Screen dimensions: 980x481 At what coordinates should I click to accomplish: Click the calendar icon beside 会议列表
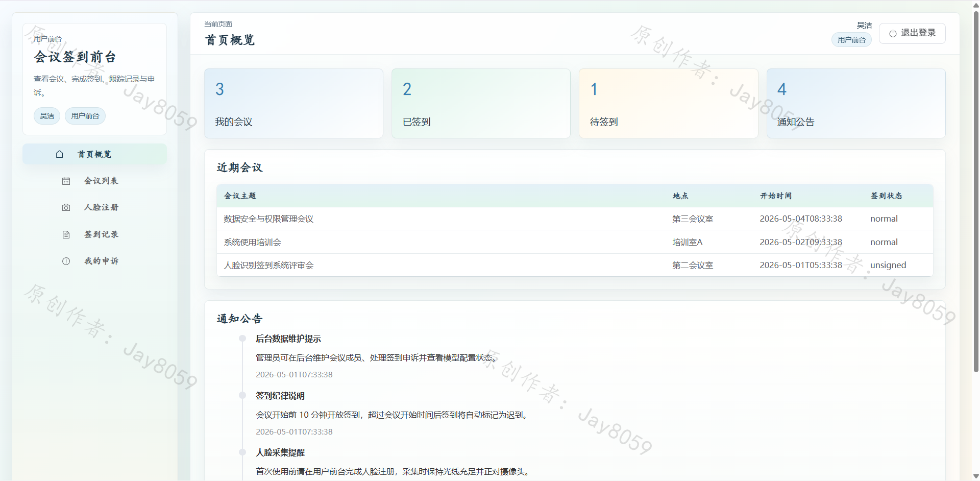coord(66,181)
